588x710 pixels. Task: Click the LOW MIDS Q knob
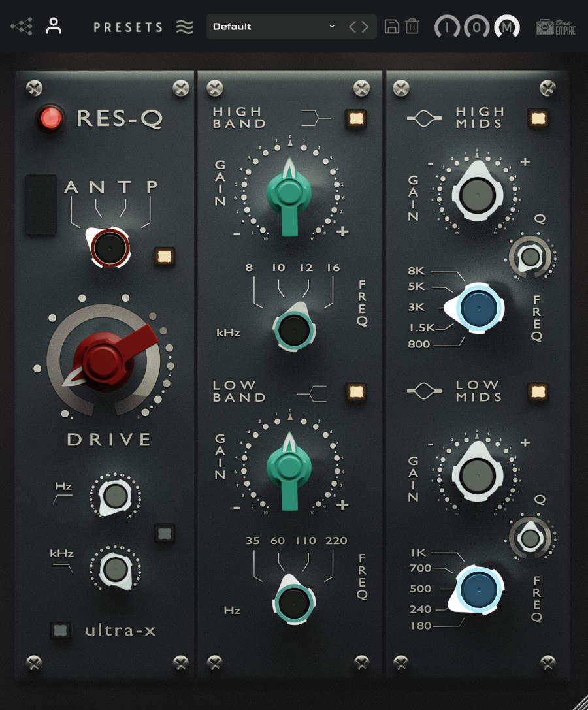tap(531, 538)
